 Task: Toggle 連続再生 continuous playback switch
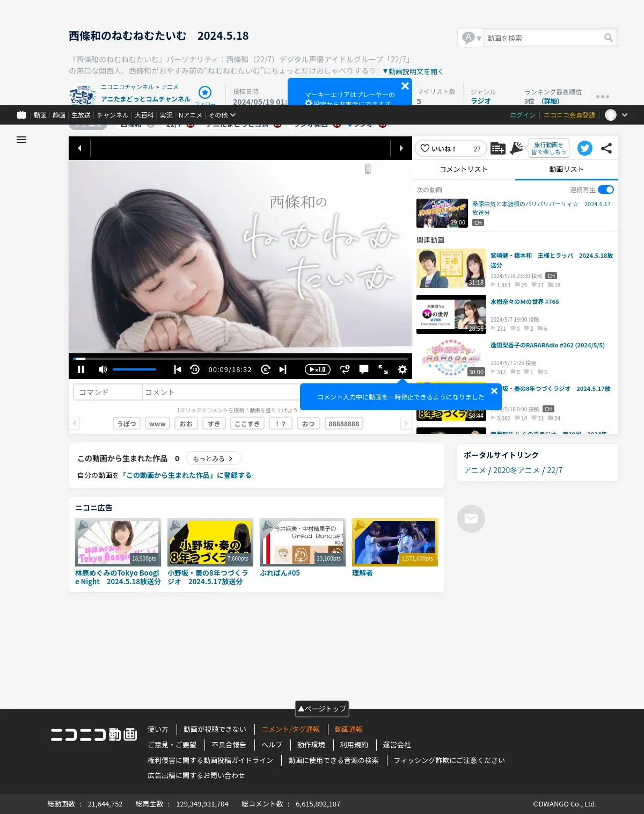(606, 190)
